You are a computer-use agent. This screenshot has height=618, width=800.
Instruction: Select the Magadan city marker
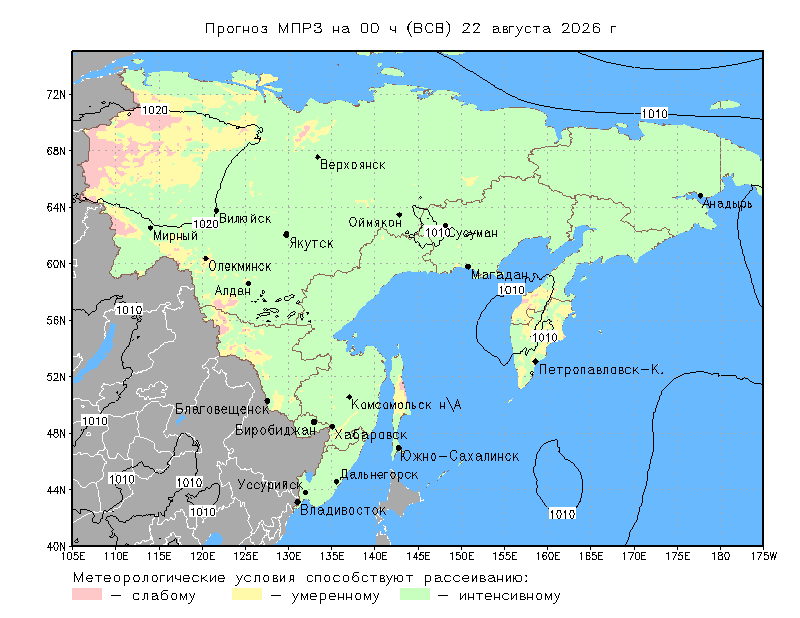(x=468, y=267)
